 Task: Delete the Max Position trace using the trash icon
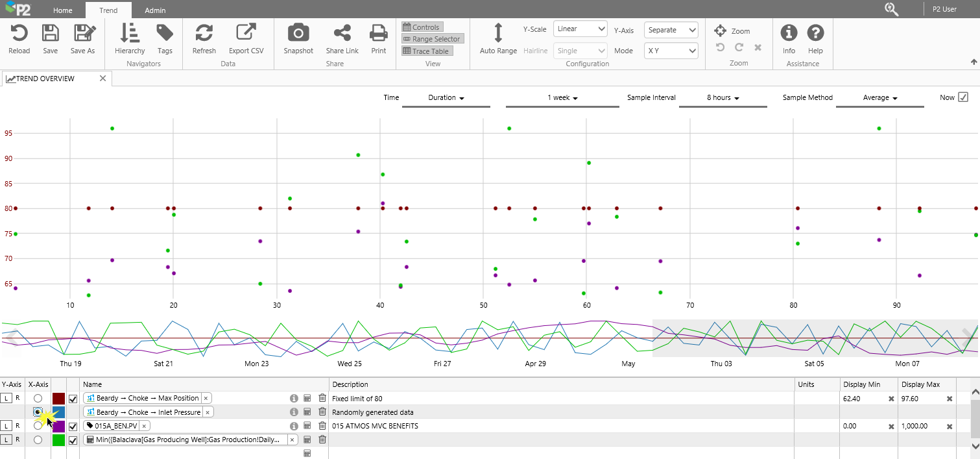click(322, 398)
